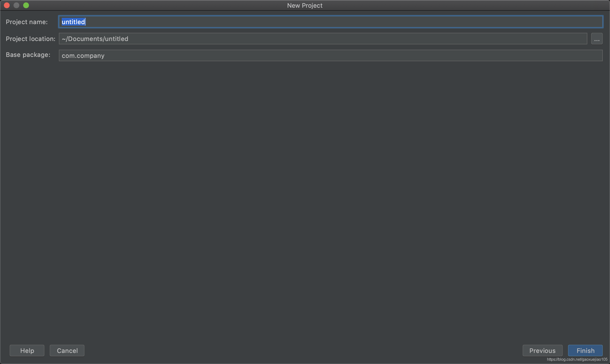
Task: Click the gray minimize window button
Action: pos(16,5)
